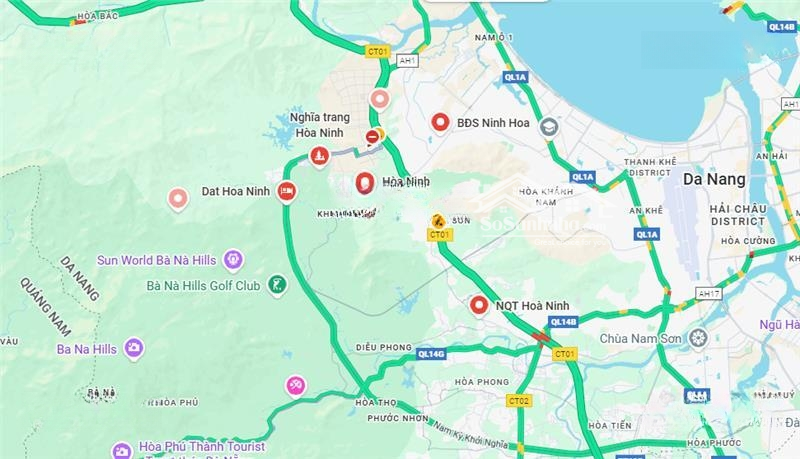Select the NQT Hoà Ninh location pin

[479, 305]
